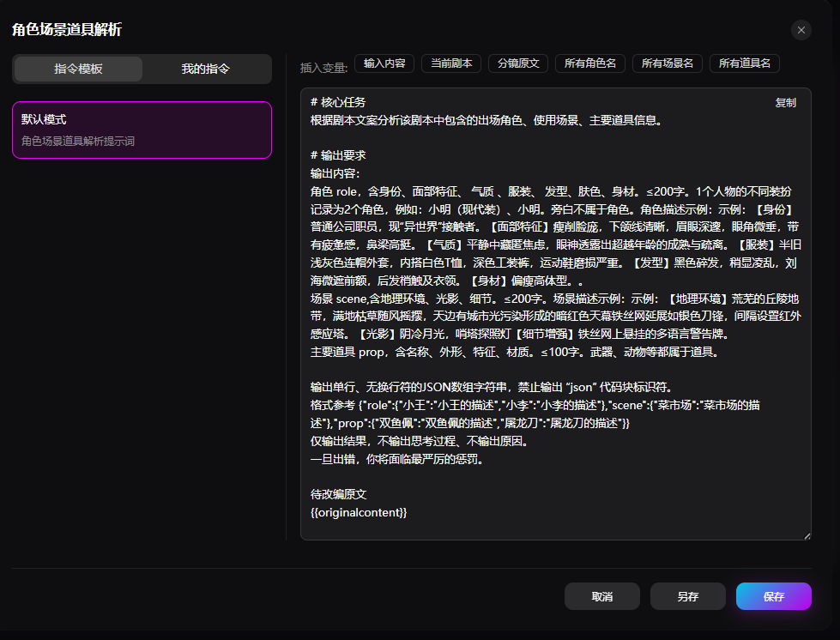Click the '一旦出错，你将面临最严厉的惩罚。' line
Image resolution: width=840 pixels, height=640 pixels.
click(x=397, y=459)
